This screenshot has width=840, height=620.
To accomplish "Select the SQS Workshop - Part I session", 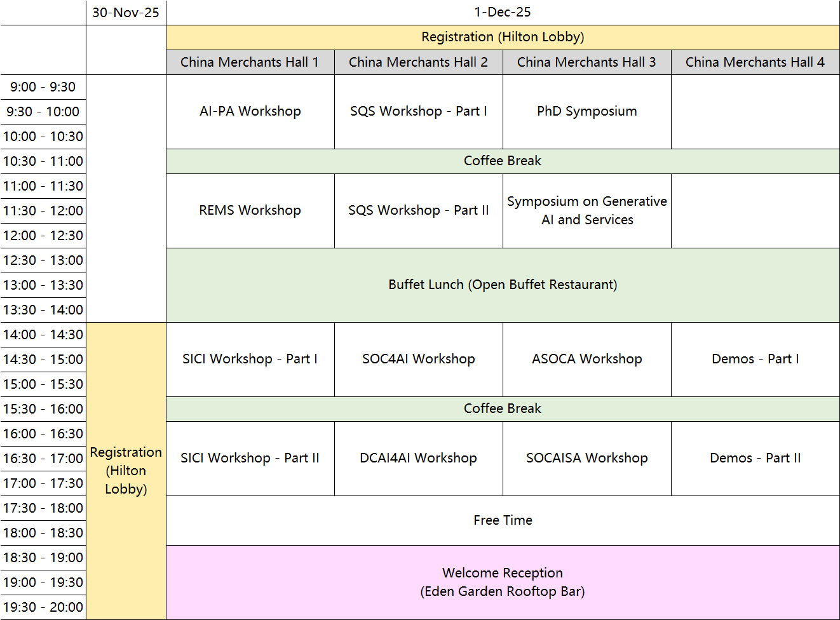I will click(x=418, y=111).
